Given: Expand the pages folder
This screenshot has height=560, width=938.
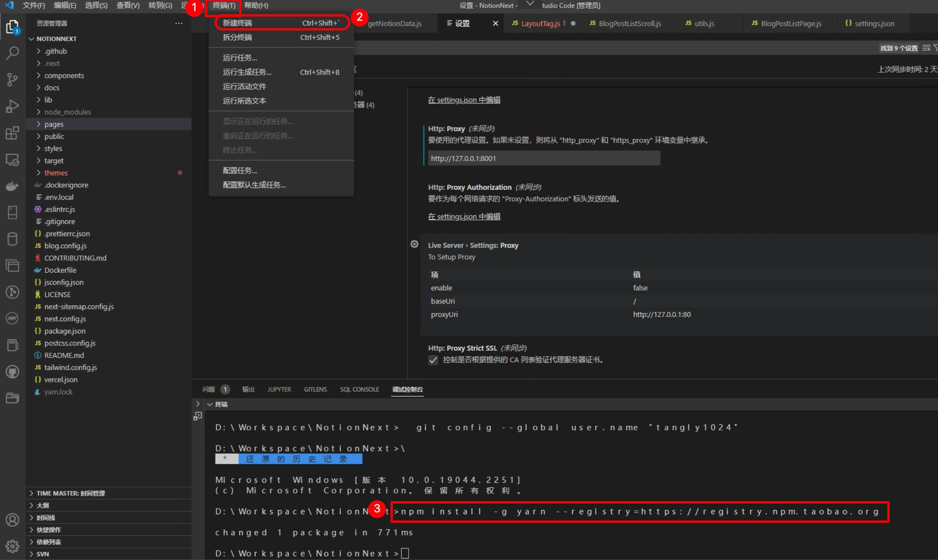Looking at the screenshot, I should click(38, 124).
